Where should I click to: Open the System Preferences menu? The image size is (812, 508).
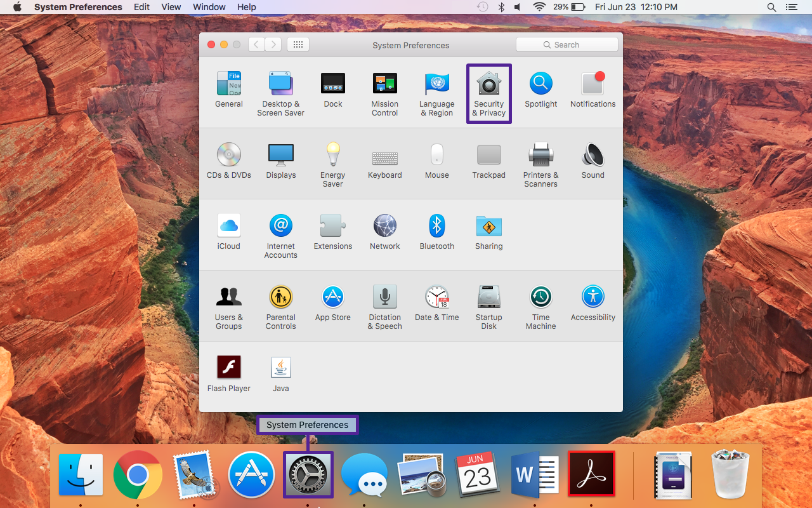tap(78, 7)
